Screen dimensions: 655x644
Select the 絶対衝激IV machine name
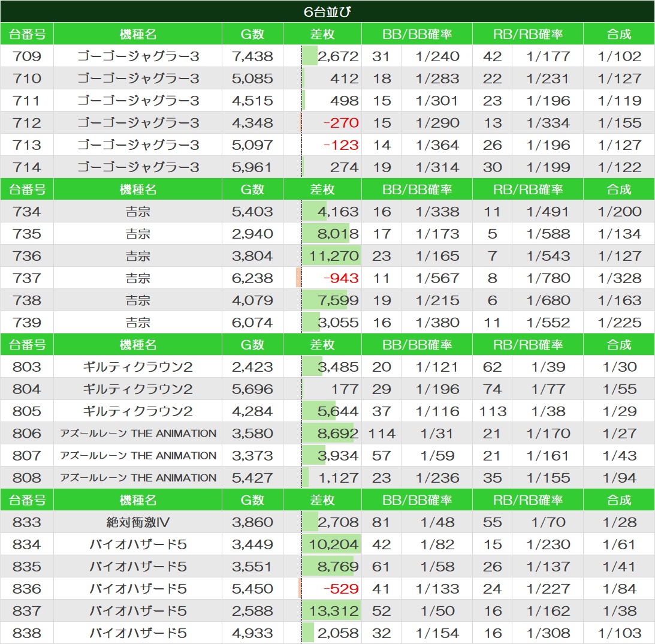click(138, 522)
